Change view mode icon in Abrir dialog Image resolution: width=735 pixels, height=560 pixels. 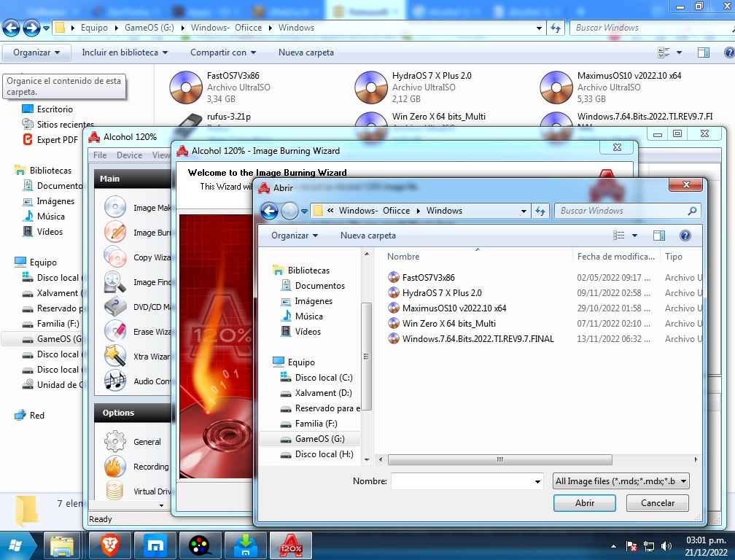click(619, 236)
